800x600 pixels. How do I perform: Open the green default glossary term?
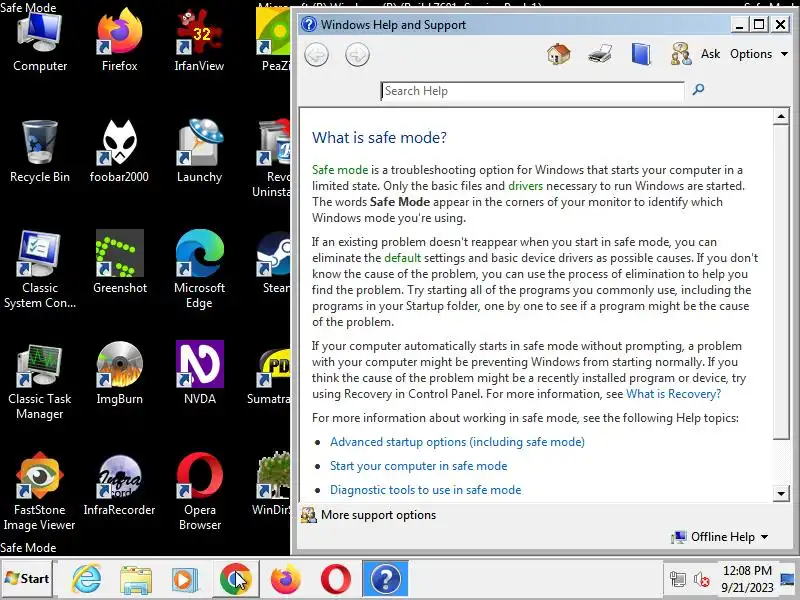pyautogui.click(x=403, y=258)
